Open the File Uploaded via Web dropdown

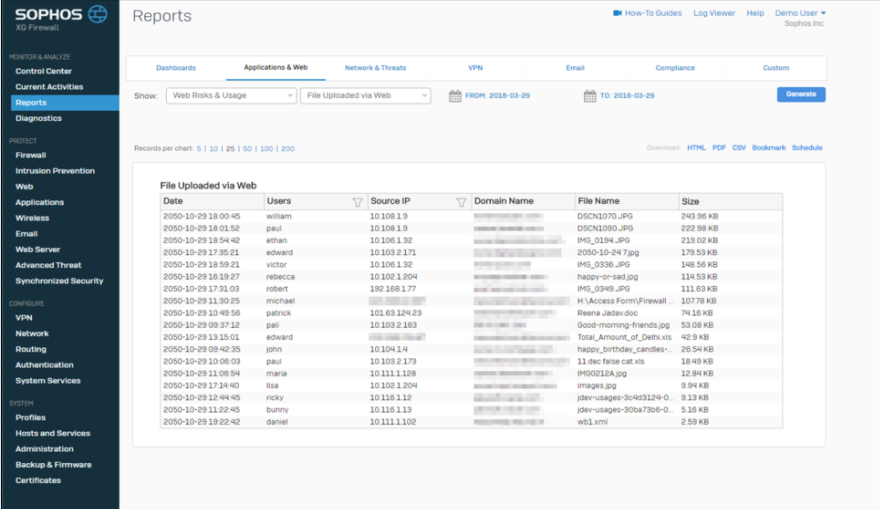365,96
